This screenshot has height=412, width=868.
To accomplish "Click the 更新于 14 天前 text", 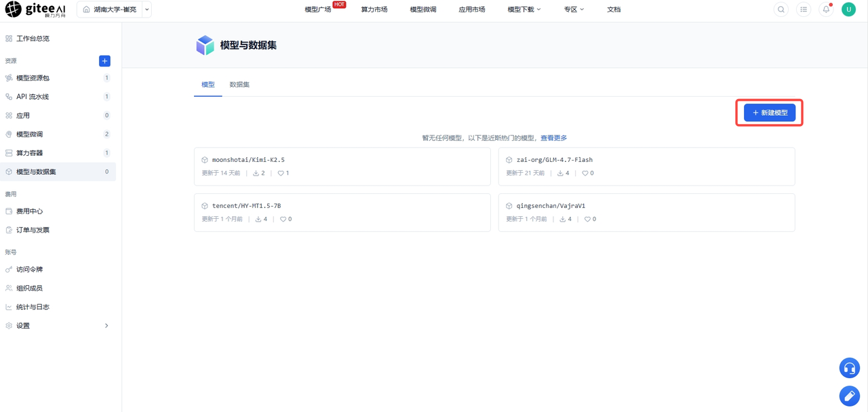I will click(x=221, y=173).
